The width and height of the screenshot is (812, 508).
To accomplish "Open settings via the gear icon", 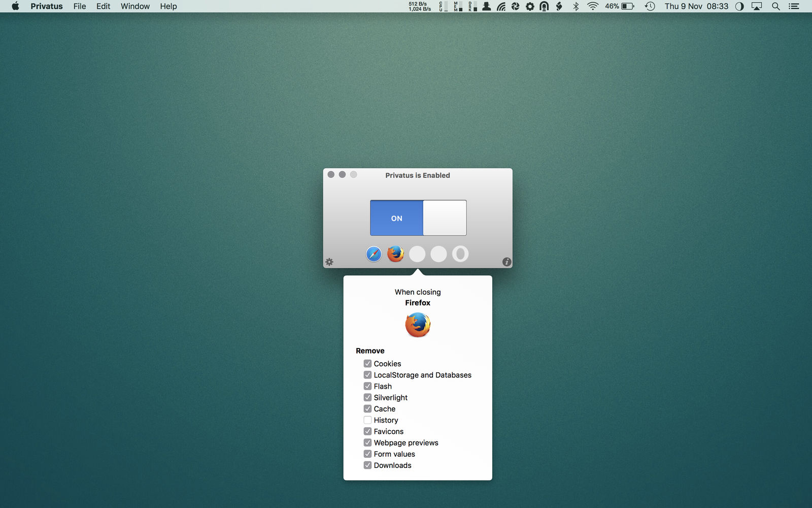I will click(x=329, y=262).
